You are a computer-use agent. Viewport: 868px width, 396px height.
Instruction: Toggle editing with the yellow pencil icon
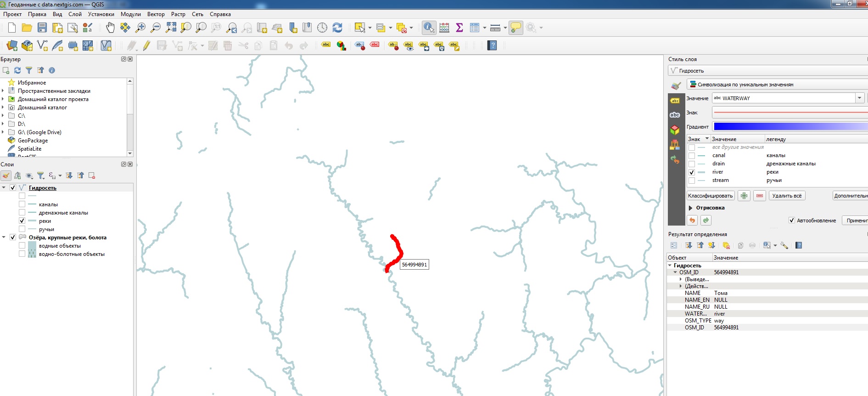pyautogui.click(x=146, y=45)
